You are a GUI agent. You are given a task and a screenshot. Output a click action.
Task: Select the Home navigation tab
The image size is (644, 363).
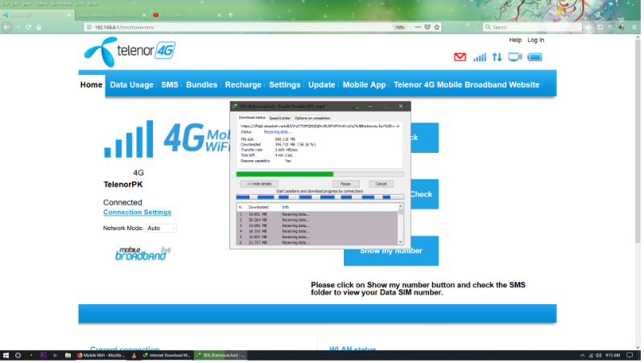(x=92, y=85)
